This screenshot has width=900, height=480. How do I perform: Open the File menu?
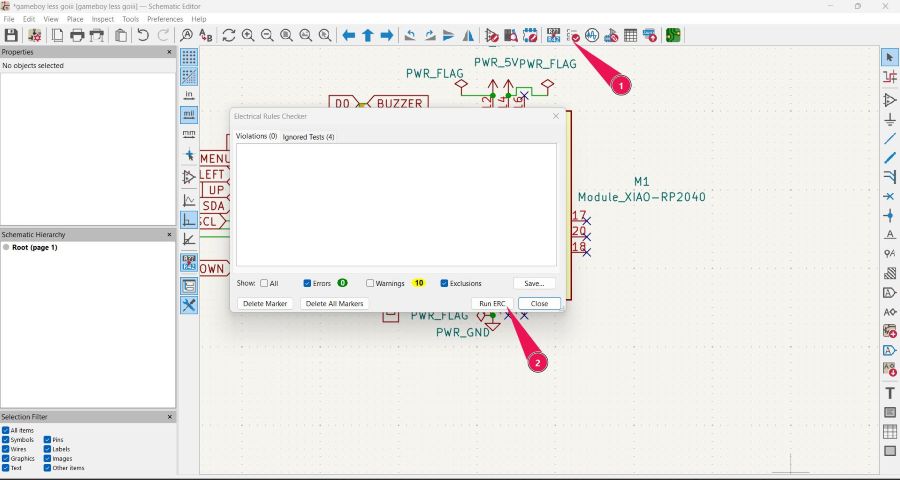pyautogui.click(x=9, y=19)
